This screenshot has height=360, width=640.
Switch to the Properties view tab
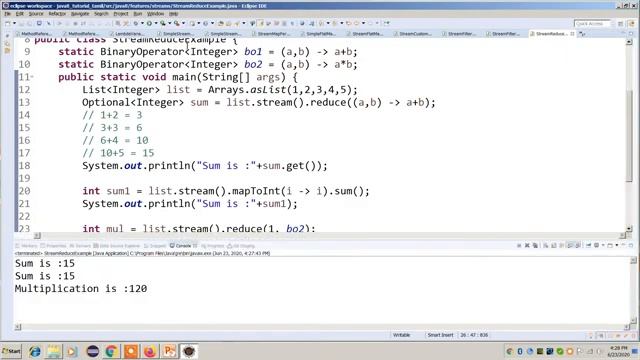(53, 246)
